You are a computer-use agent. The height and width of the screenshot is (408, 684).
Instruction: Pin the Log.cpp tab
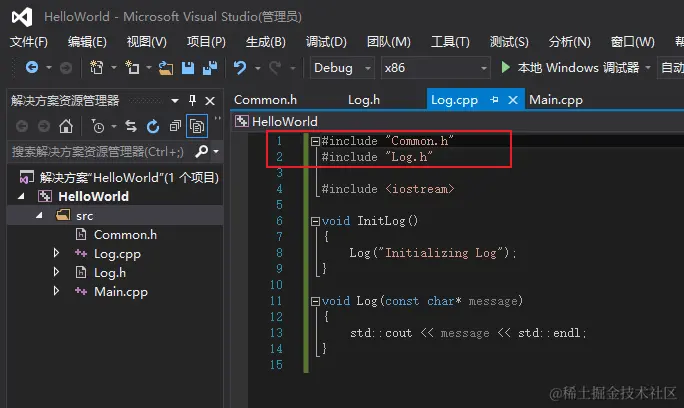tap(494, 100)
